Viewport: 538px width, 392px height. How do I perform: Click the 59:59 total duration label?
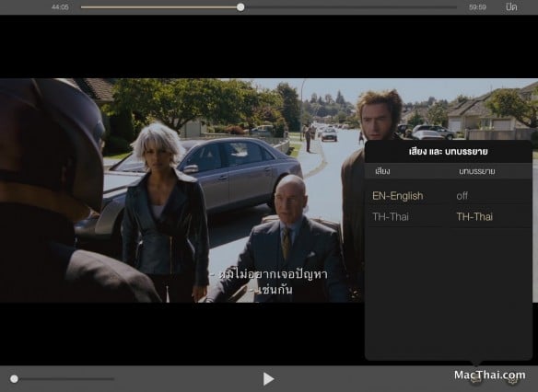point(477,7)
